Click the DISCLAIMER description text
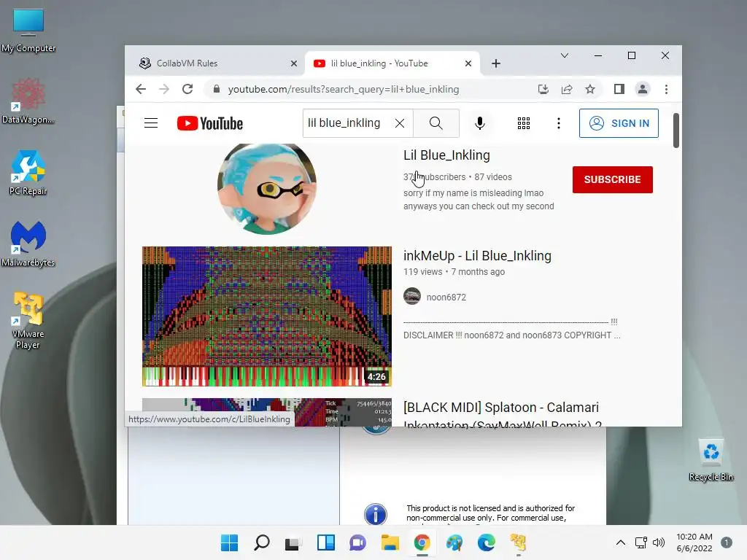The image size is (747, 560). tap(511, 335)
